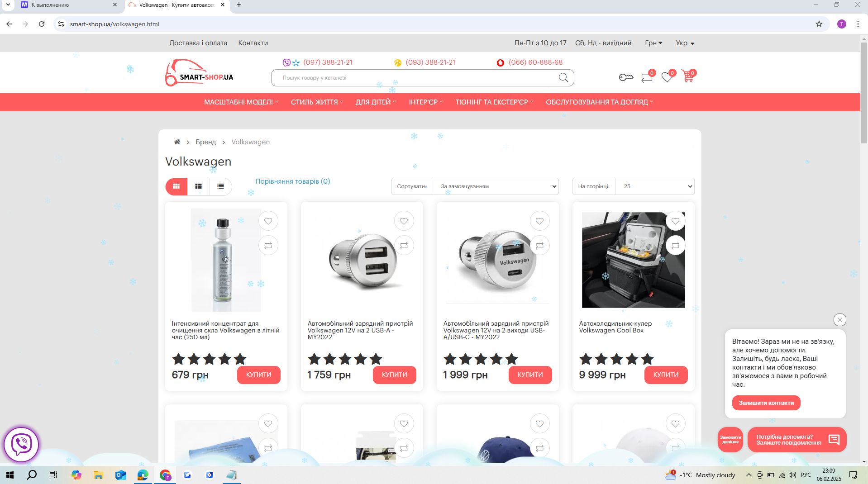
Task: Favorite the USB-A/USB-C charger product
Action: [540, 221]
